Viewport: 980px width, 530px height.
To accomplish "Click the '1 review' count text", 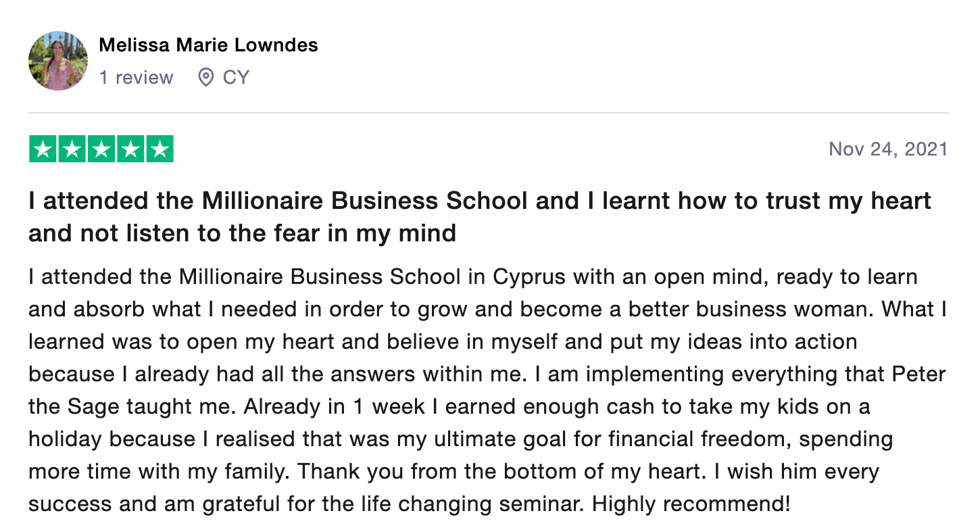I will [x=136, y=78].
